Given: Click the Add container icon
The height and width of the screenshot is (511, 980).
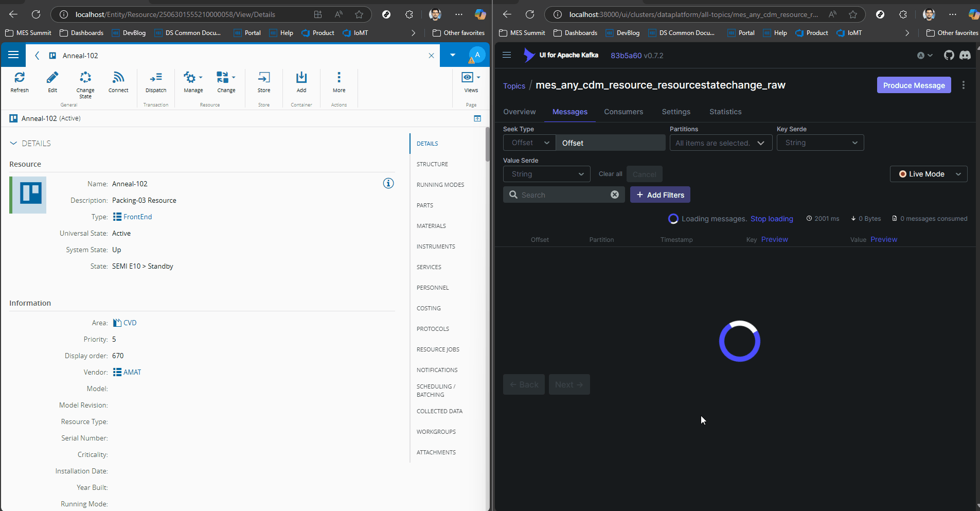Looking at the screenshot, I should click(301, 78).
